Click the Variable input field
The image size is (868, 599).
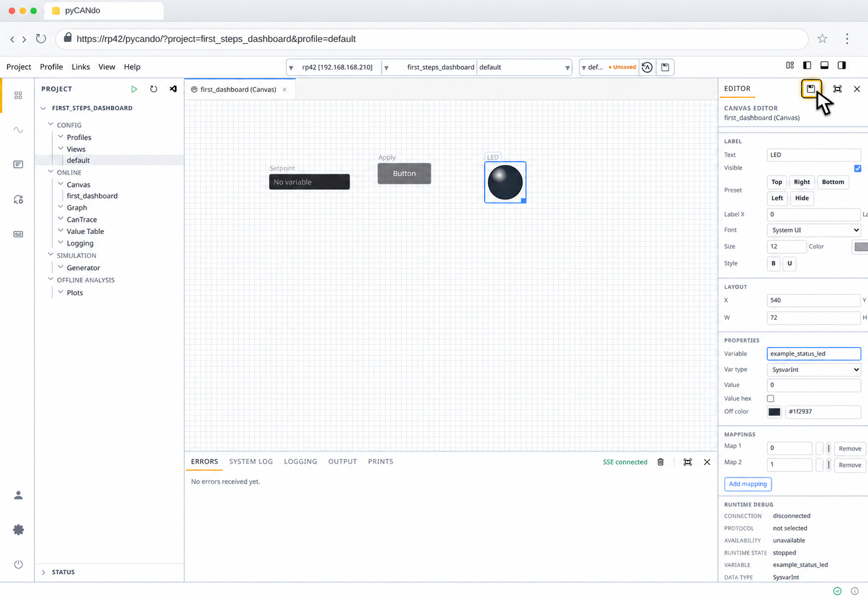(x=814, y=354)
